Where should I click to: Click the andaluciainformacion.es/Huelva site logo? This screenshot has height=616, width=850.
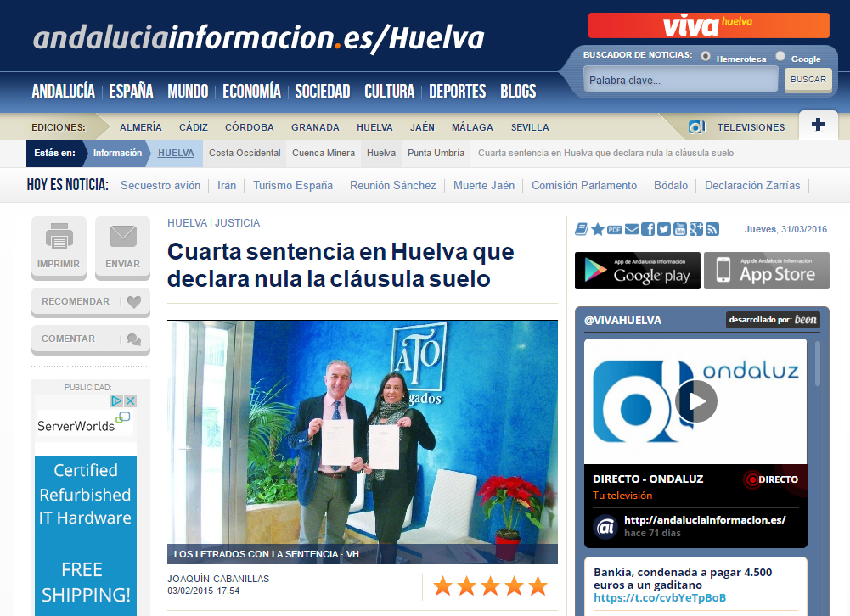[x=259, y=38]
